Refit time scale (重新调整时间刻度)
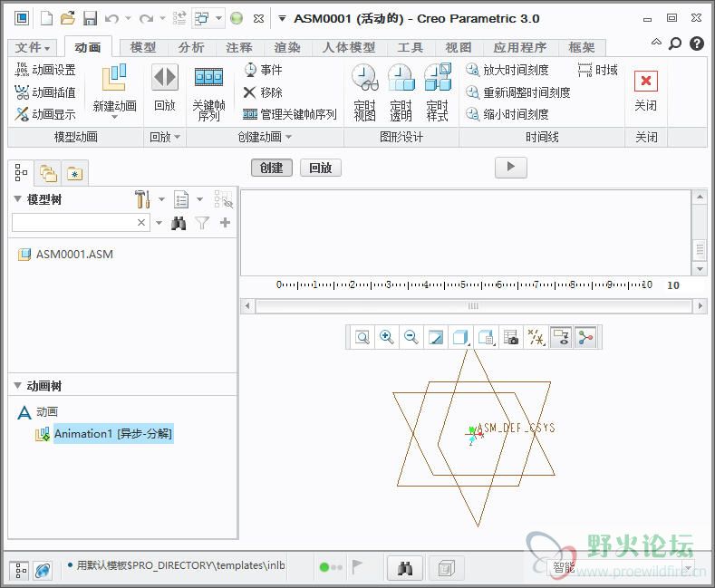 tap(518, 92)
